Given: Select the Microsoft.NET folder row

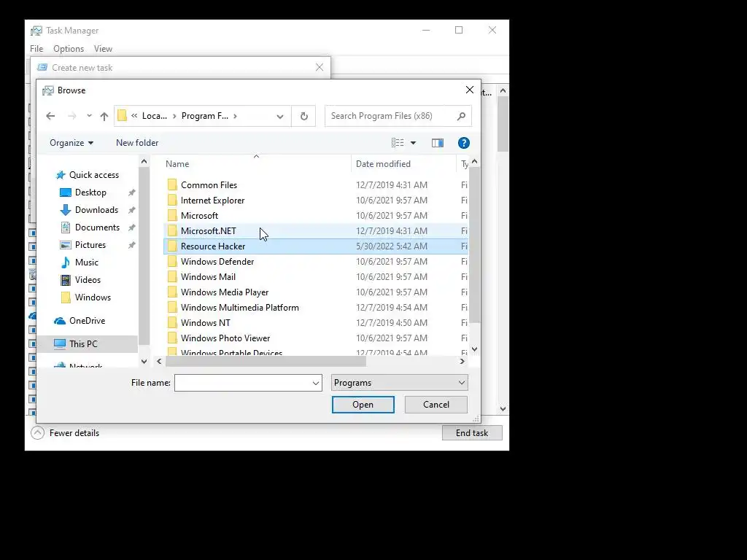Looking at the screenshot, I should (x=316, y=231).
